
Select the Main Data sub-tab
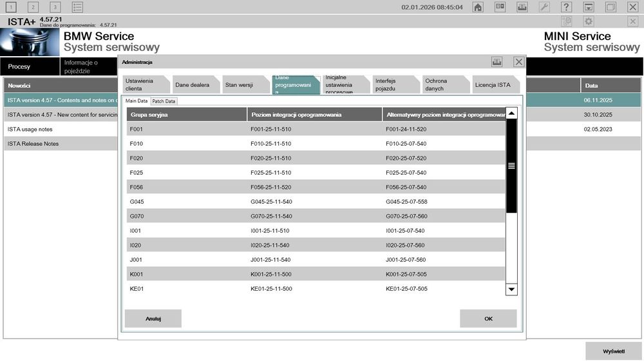137,101
